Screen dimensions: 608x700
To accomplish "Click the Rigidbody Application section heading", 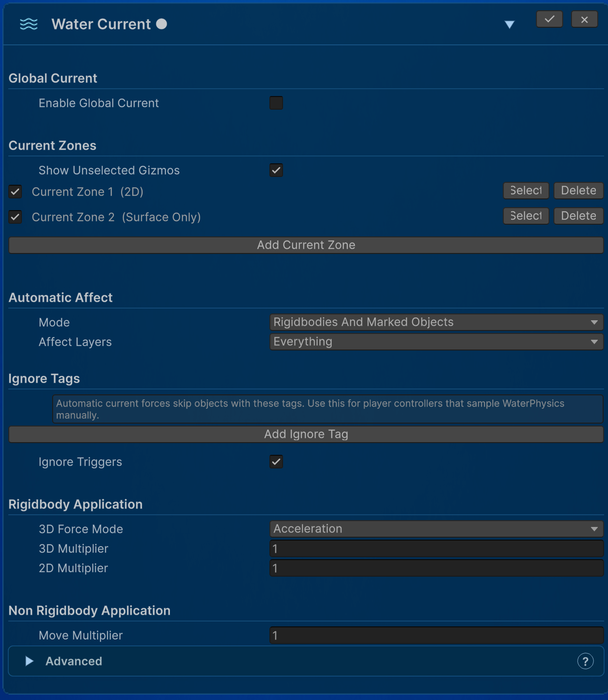I will click(76, 505).
